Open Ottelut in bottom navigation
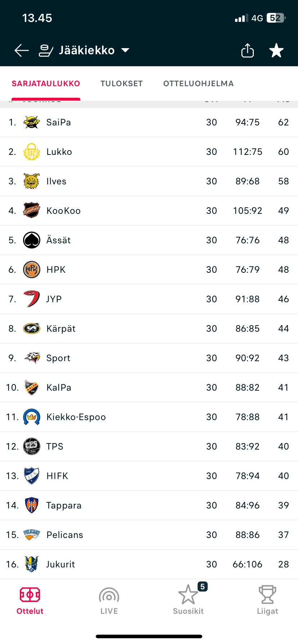 [x=30, y=601]
